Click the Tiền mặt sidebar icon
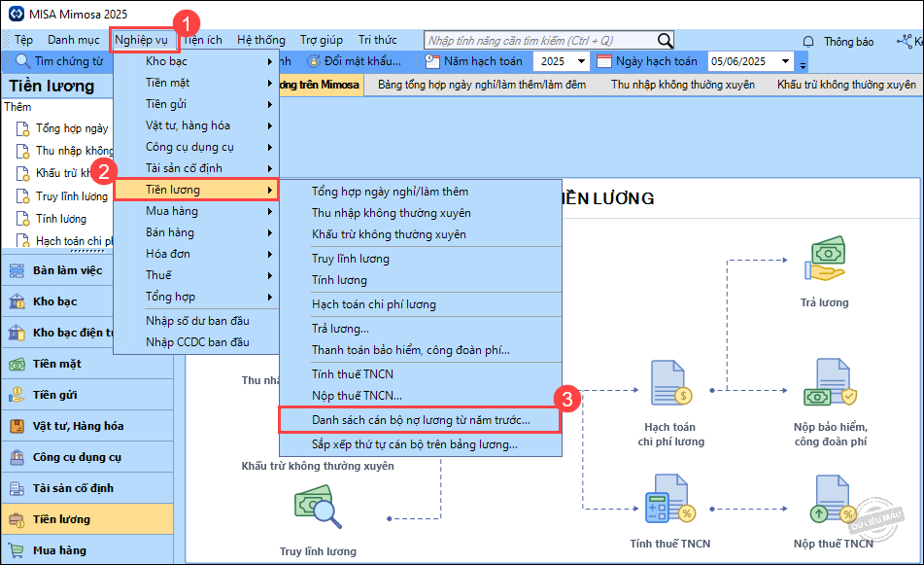924x565 pixels. tap(17, 364)
